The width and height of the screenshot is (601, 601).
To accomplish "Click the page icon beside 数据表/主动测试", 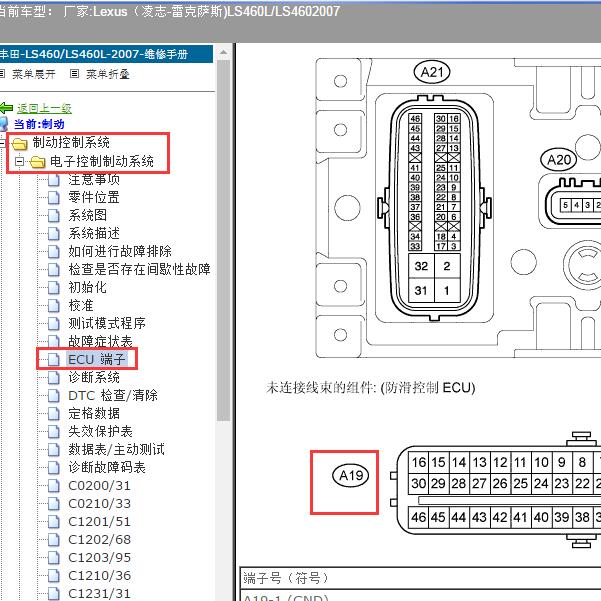I will [x=54, y=450].
